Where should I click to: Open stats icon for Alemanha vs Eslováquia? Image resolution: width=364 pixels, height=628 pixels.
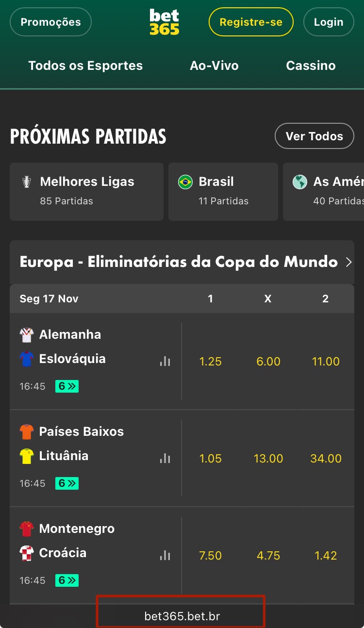tap(165, 361)
